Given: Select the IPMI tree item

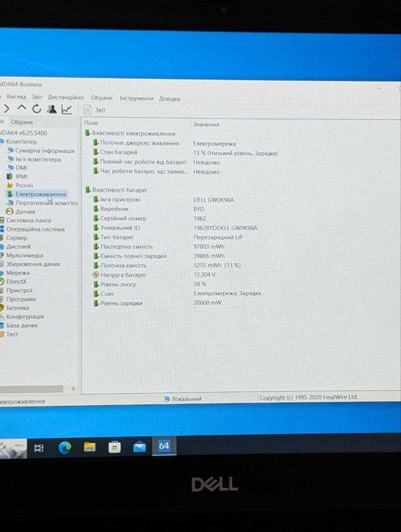Looking at the screenshot, I should [x=18, y=177].
